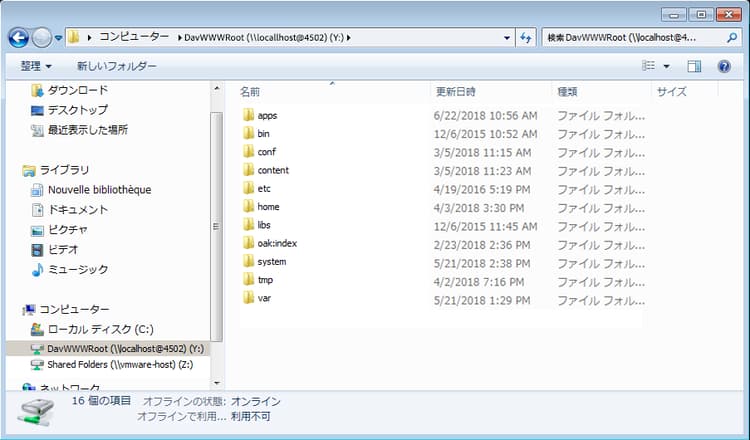The height and width of the screenshot is (440, 750).
Task: Click the DavWWWRoot segment in address bar
Action: (264, 37)
